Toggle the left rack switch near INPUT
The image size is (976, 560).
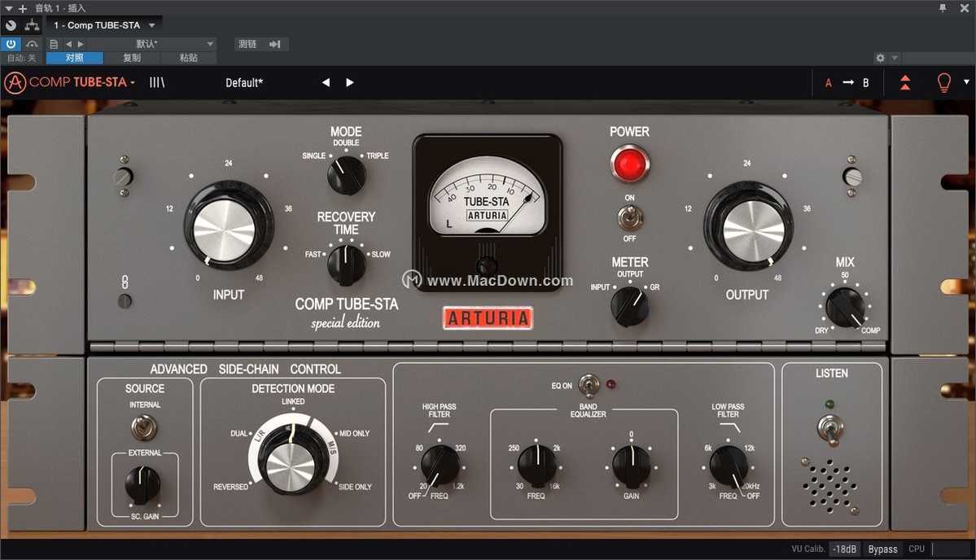123,177
